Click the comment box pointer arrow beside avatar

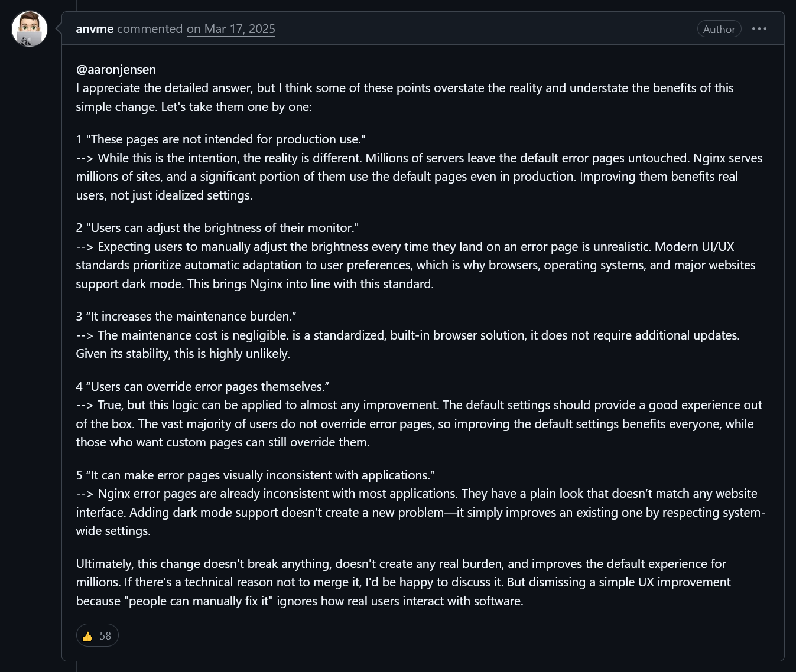tap(59, 28)
